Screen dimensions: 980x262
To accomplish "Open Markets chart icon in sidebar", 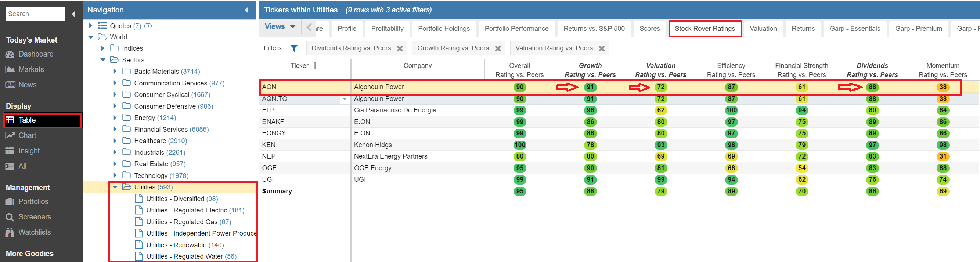I will pyautogui.click(x=10, y=70).
